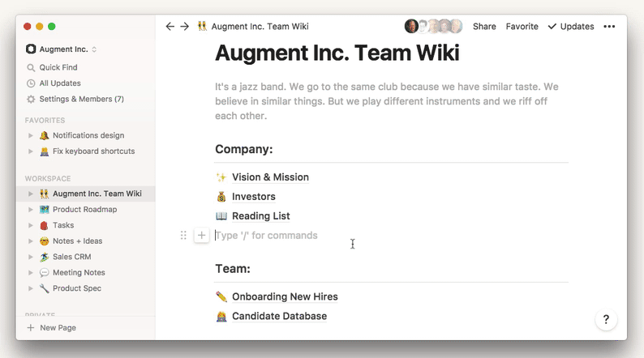Click the Share button
This screenshot has width=644, height=358.
(x=484, y=27)
